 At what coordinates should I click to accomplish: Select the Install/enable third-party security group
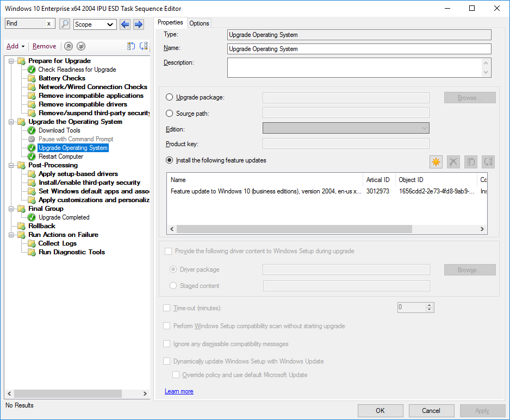[89, 183]
